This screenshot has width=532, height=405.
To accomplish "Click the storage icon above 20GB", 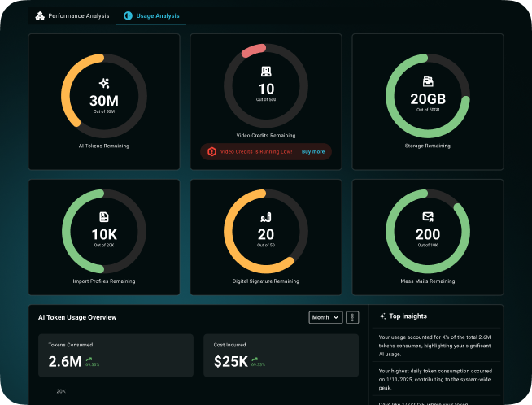I will point(428,81).
